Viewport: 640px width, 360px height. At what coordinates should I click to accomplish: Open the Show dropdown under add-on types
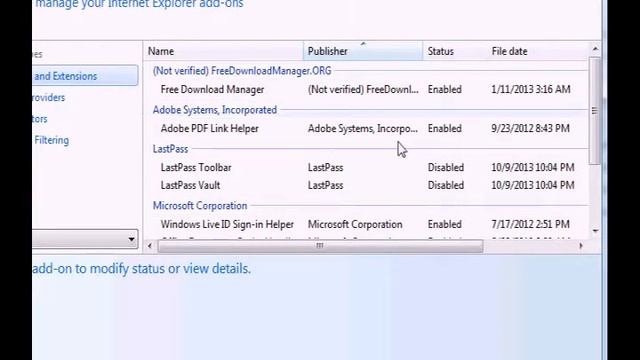(x=85, y=239)
